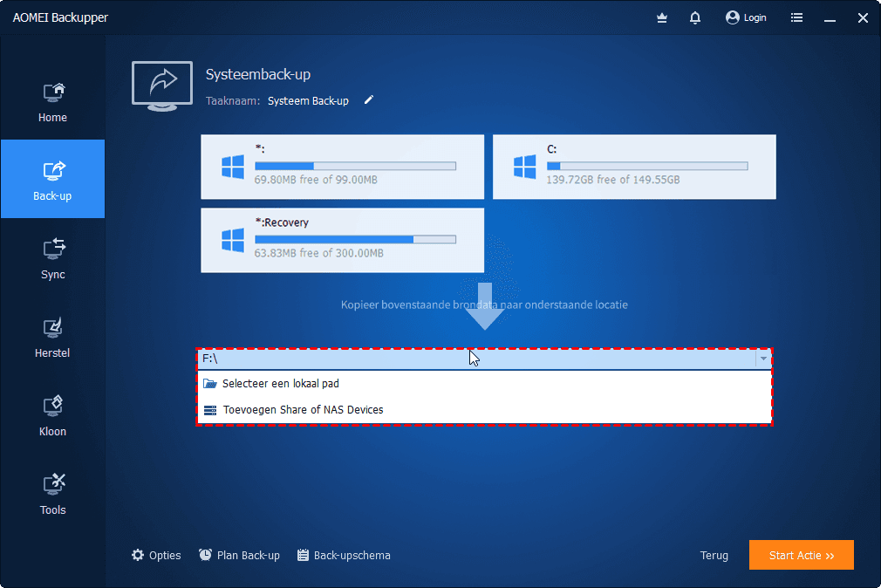
Task: Click the Recovery partition usage bar
Action: point(355,239)
